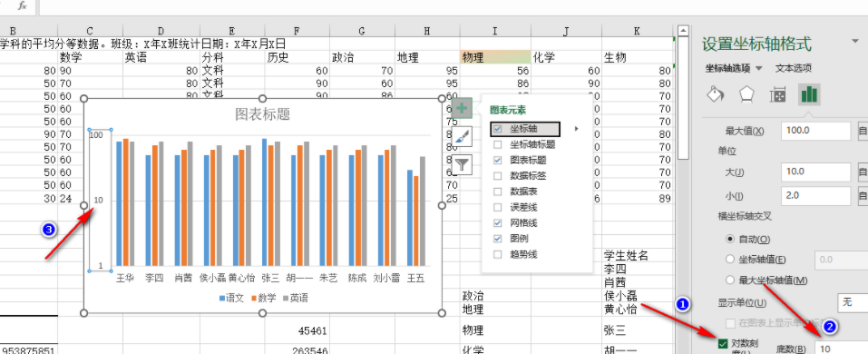Click the reset button next to 最大值
Viewport: 868px width, 354px height.
pyautogui.click(x=863, y=131)
